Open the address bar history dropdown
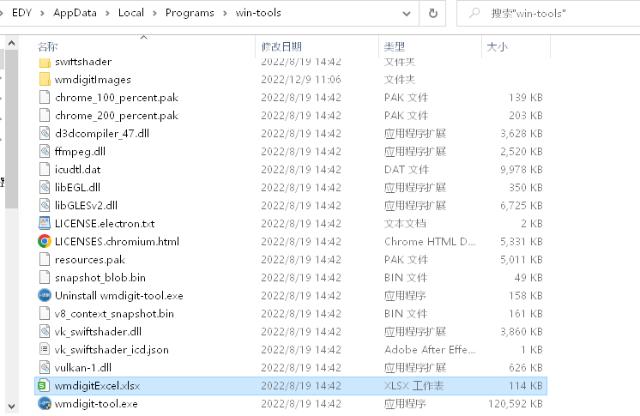 406,14
